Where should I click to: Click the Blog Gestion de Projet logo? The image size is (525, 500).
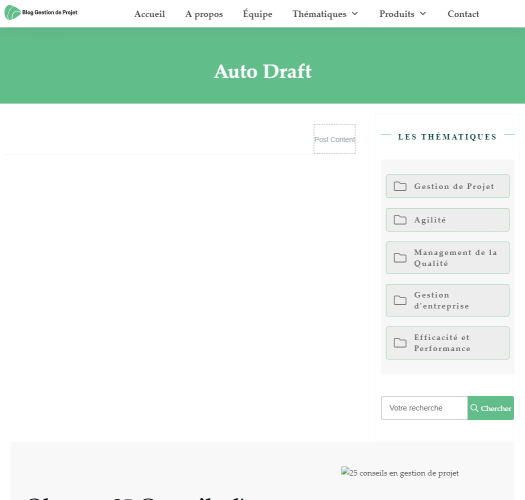point(41,12)
